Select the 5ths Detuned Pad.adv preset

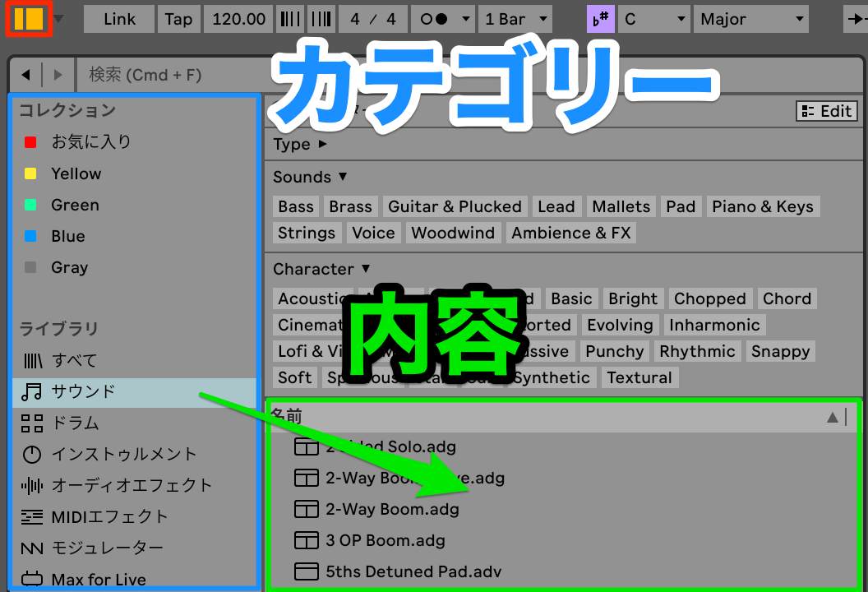pos(564,571)
